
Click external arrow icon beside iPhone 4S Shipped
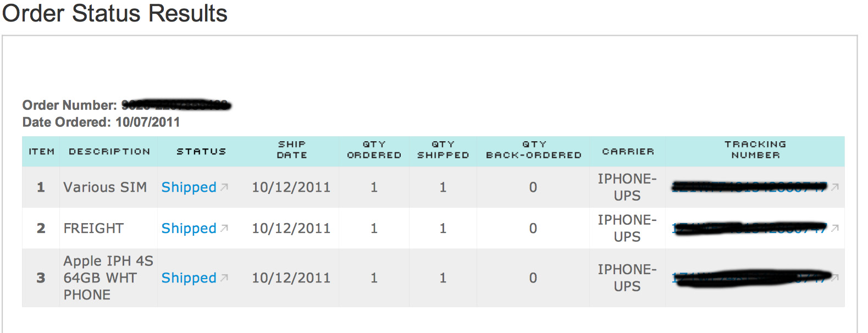[224, 277]
